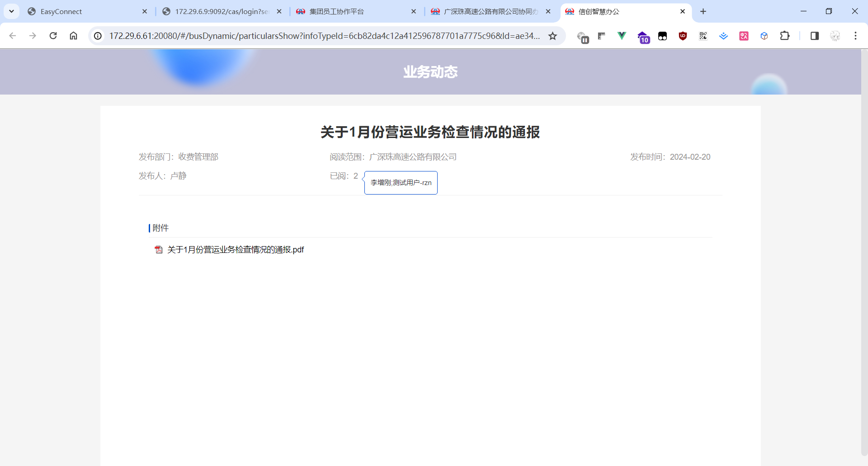The image size is (868, 466).
Task: Open the pink translate extension
Action: point(744,36)
